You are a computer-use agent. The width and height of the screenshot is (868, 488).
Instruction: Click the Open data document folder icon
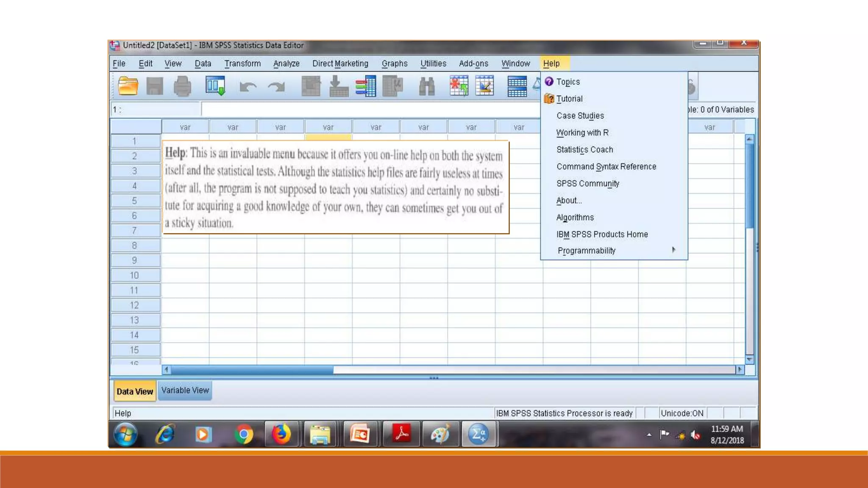[x=128, y=86]
